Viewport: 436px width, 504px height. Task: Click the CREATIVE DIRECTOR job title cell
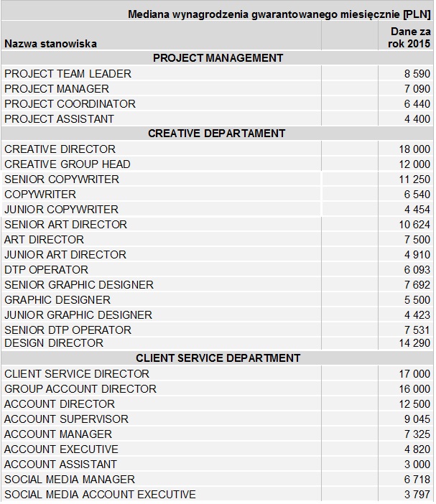click(60, 149)
